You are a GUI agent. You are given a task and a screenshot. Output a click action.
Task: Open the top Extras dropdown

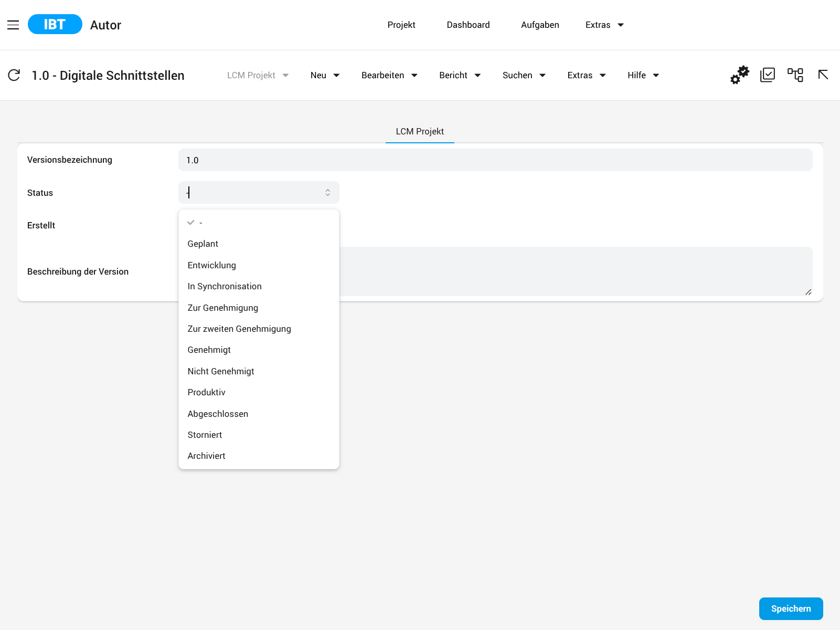604,25
